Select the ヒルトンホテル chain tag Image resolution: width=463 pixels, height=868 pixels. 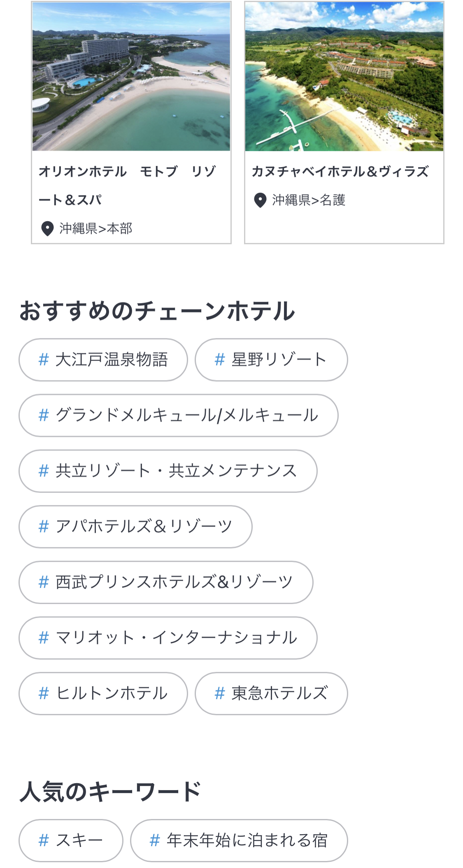pyautogui.click(x=103, y=693)
